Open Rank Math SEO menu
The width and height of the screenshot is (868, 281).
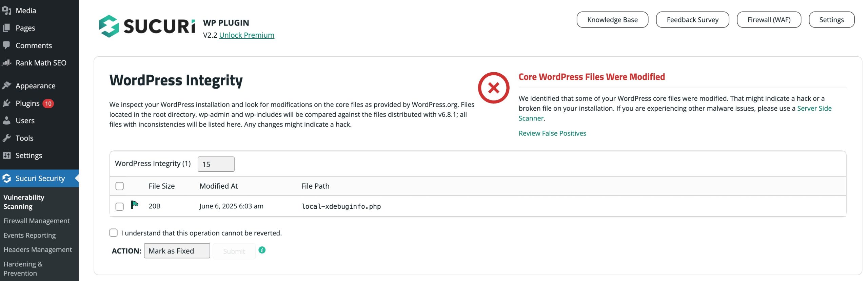point(41,63)
